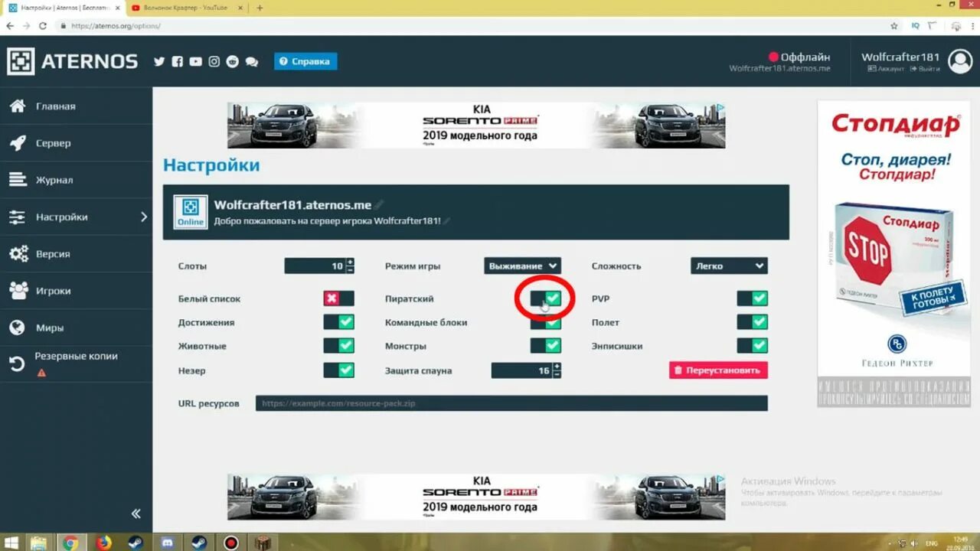This screenshot has height=551, width=980.
Task: Click the URL ресурсов input field
Action: pyautogui.click(x=511, y=403)
